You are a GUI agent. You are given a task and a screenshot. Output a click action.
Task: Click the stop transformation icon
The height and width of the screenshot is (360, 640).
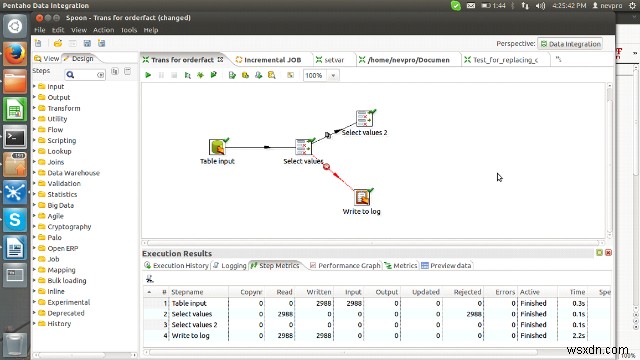174,75
